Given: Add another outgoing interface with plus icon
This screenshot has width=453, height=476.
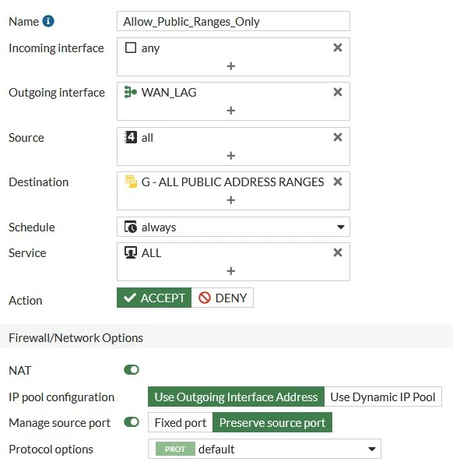Looking at the screenshot, I should point(230,110).
